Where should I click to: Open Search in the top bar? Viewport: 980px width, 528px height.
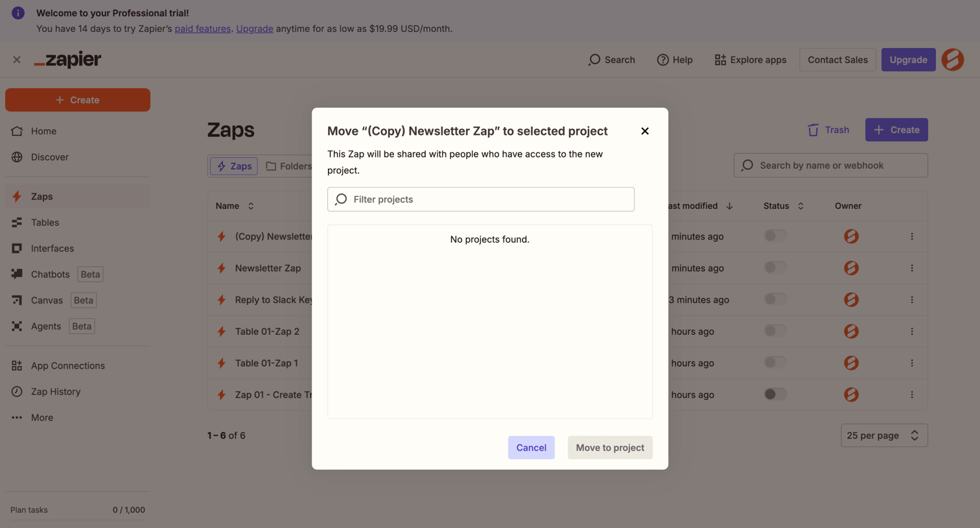pyautogui.click(x=611, y=60)
